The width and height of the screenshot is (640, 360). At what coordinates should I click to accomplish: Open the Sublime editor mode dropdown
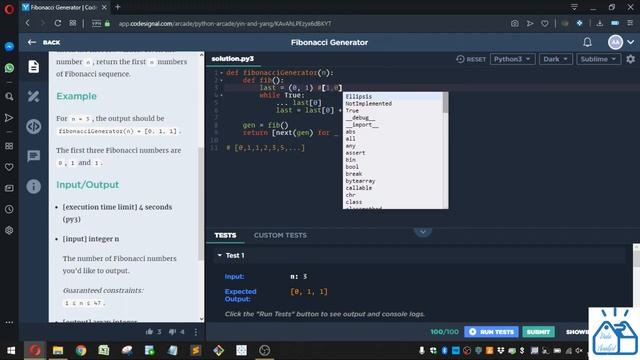pyautogui.click(x=598, y=59)
